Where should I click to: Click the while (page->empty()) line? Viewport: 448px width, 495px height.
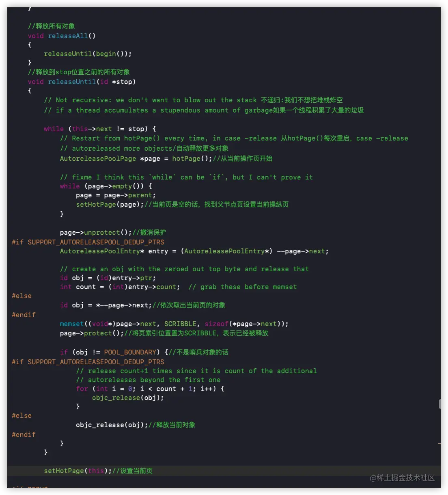(x=106, y=186)
